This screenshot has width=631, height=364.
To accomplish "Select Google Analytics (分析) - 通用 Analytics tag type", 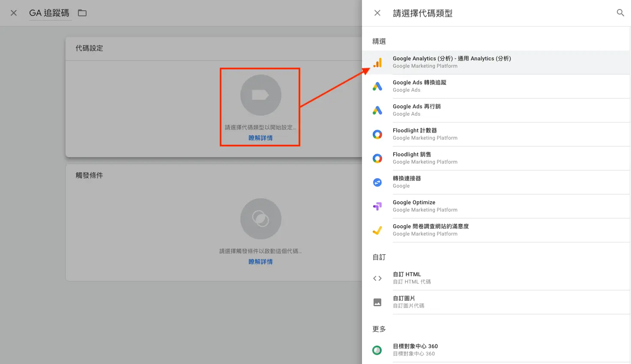I will tap(496, 63).
